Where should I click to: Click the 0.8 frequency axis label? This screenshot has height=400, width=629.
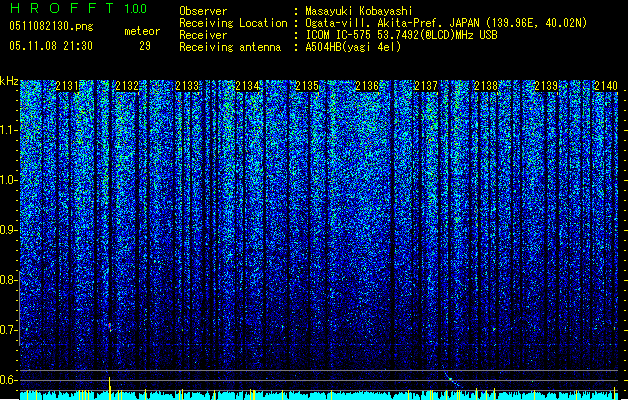(9, 280)
